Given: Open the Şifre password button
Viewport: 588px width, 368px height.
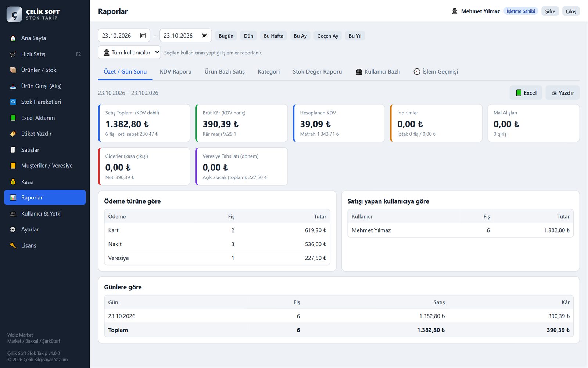Looking at the screenshot, I should (x=550, y=11).
